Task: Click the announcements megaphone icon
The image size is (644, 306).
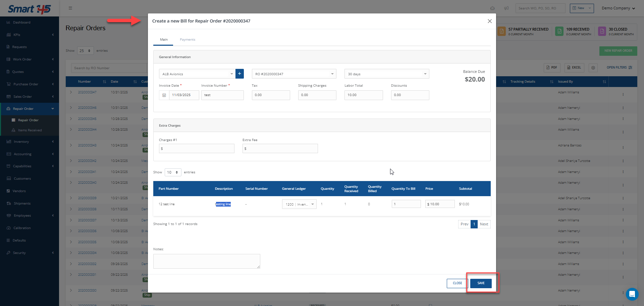Action: [506, 8]
